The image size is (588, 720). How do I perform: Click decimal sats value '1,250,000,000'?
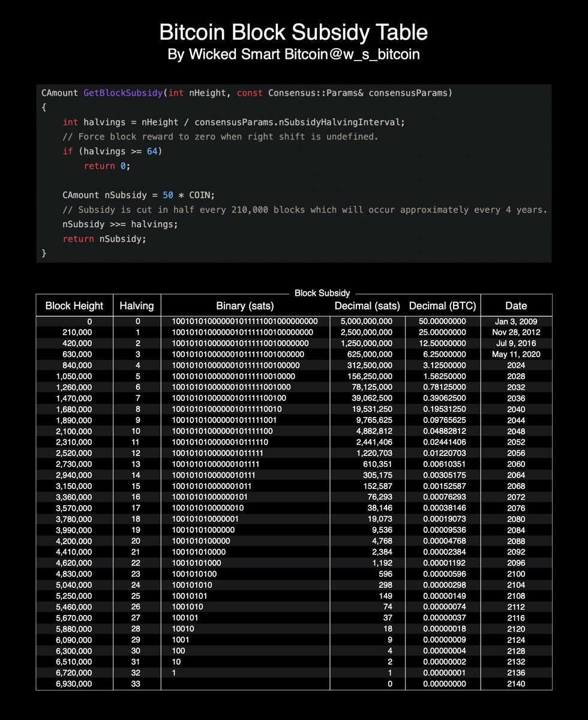click(366, 343)
